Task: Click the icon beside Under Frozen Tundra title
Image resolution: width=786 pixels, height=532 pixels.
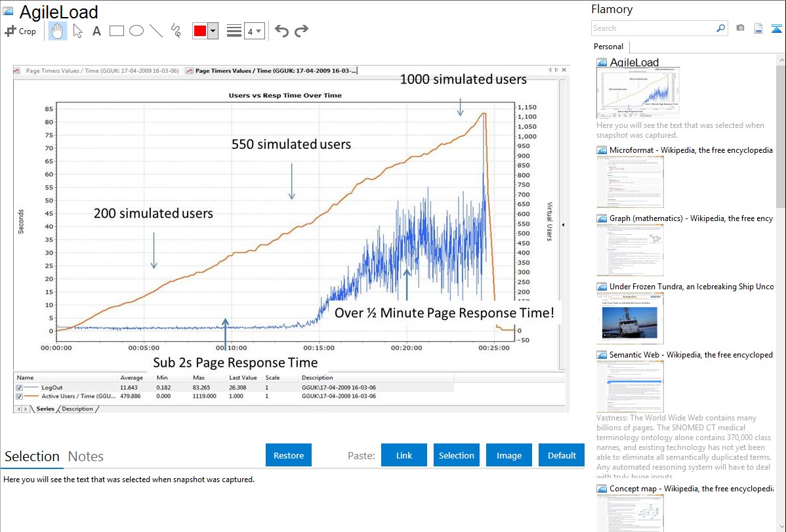Action: coord(602,286)
